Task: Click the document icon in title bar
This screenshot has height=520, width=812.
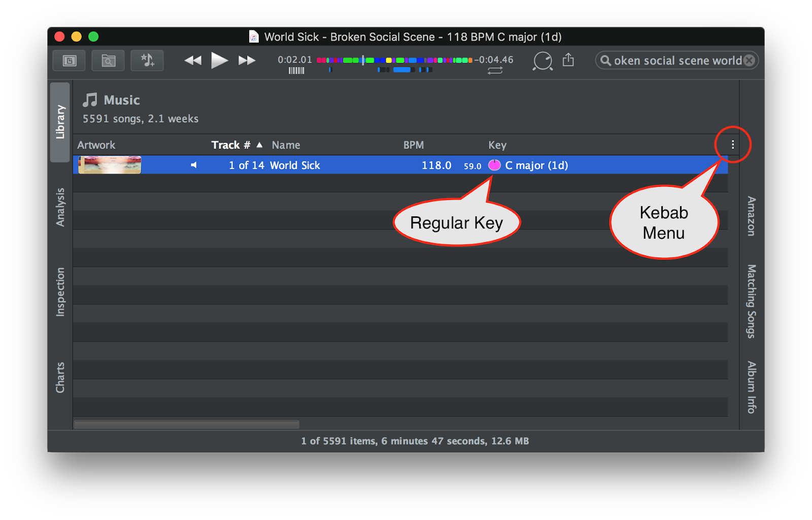Action: click(x=254, y=37)
